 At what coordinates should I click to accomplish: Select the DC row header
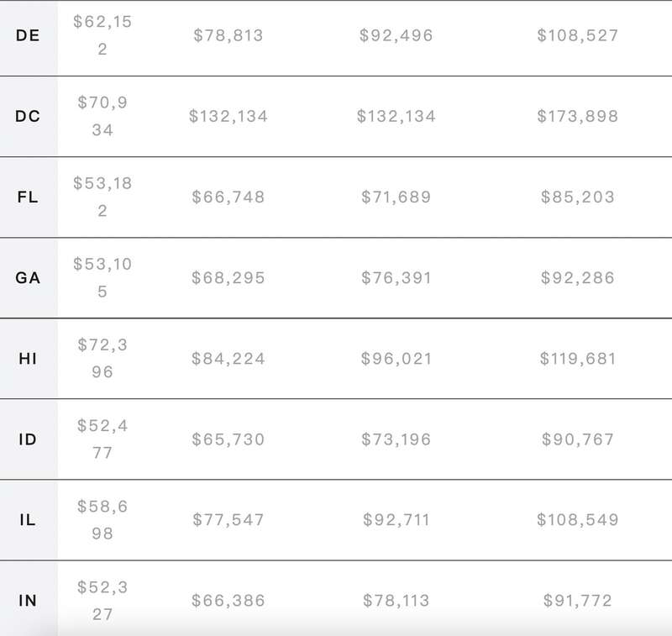pyautogui.click(x=28, y=116)
